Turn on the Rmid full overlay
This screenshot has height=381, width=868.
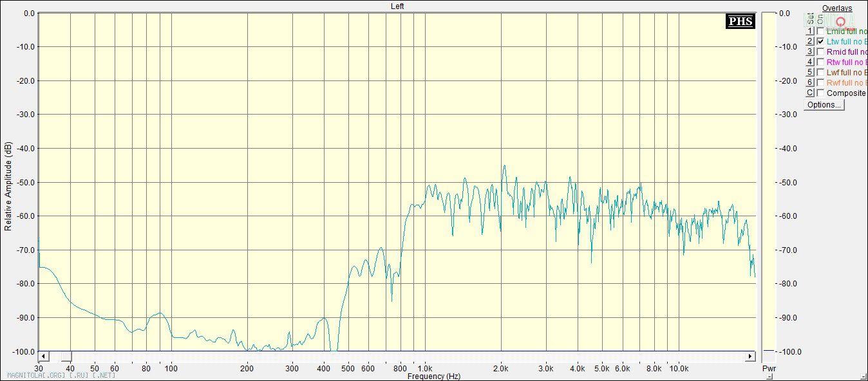click(820, 51)
